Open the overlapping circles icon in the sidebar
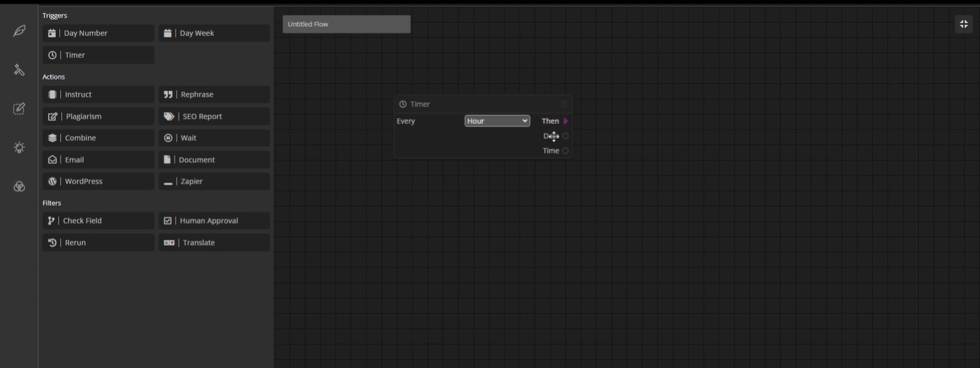 pos(19,187)
